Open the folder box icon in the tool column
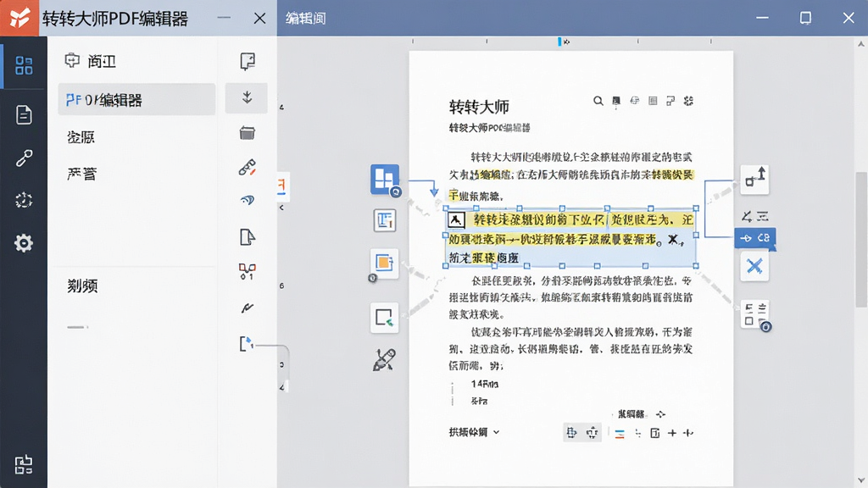Screen dimensions: 868x488 click(247, 133)
